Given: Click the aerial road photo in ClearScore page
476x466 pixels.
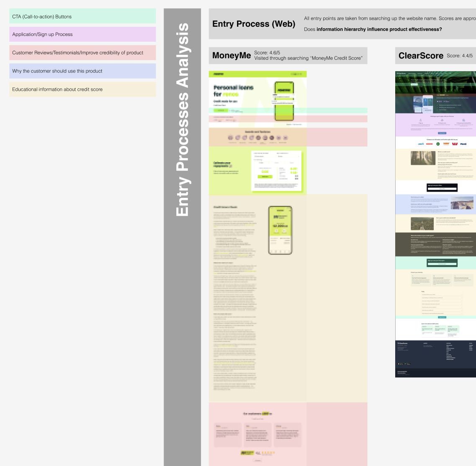Looking at the screenshot, I should coord(422,223).
